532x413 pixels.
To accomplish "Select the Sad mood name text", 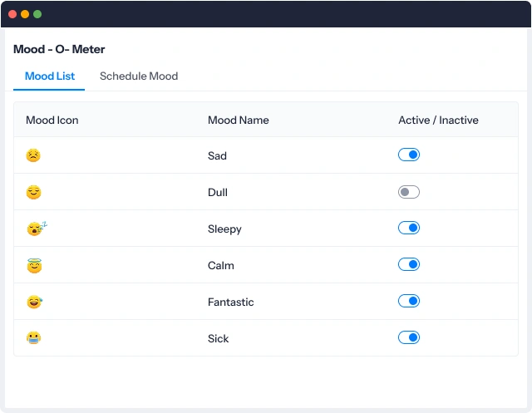I will coord(217,155).
